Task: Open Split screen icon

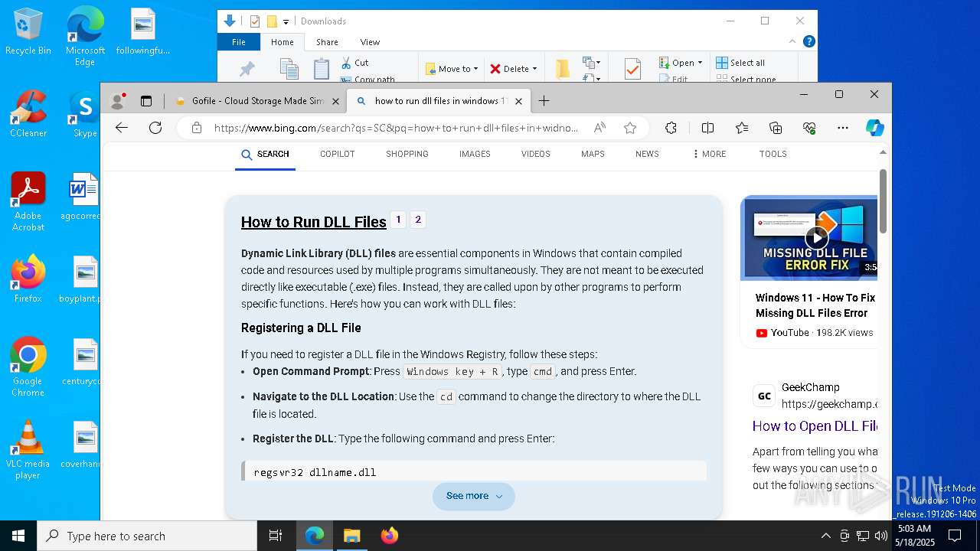Action: pos(707,128)
